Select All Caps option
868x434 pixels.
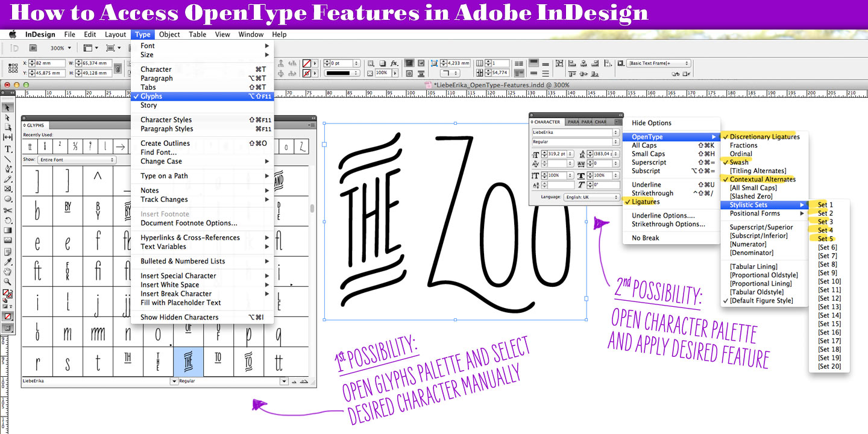671,145
